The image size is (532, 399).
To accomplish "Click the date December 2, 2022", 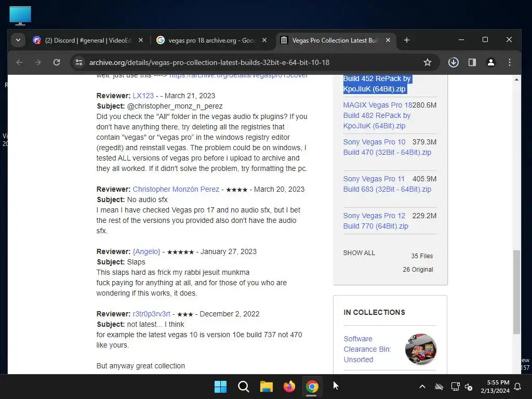I will (x=230, y=314).
